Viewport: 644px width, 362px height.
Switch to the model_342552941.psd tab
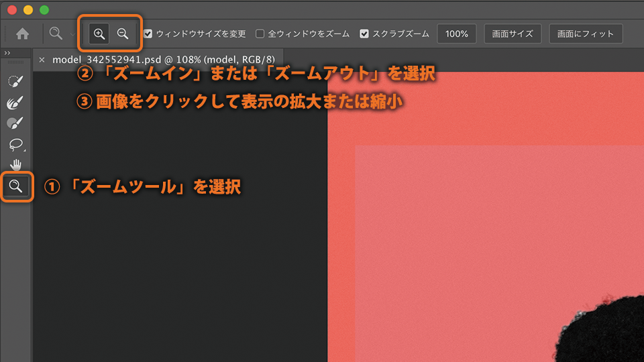tap(164, 60)
